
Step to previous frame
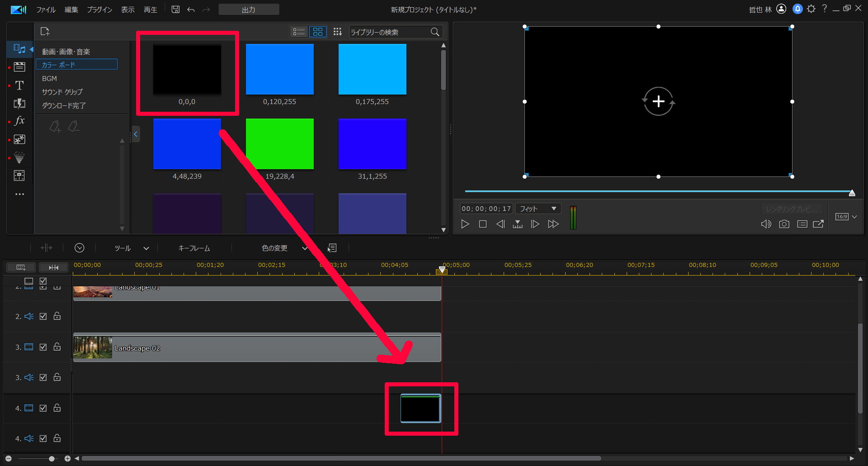(500, 224)
